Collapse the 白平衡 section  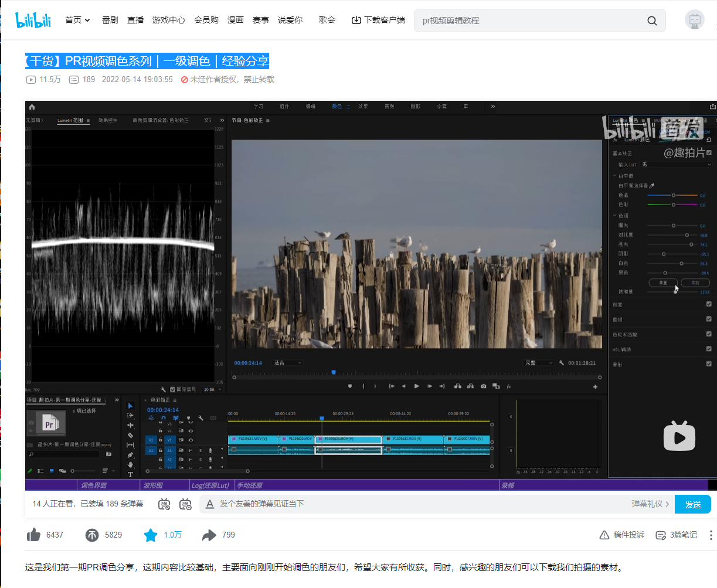click(x=615, y=175)
